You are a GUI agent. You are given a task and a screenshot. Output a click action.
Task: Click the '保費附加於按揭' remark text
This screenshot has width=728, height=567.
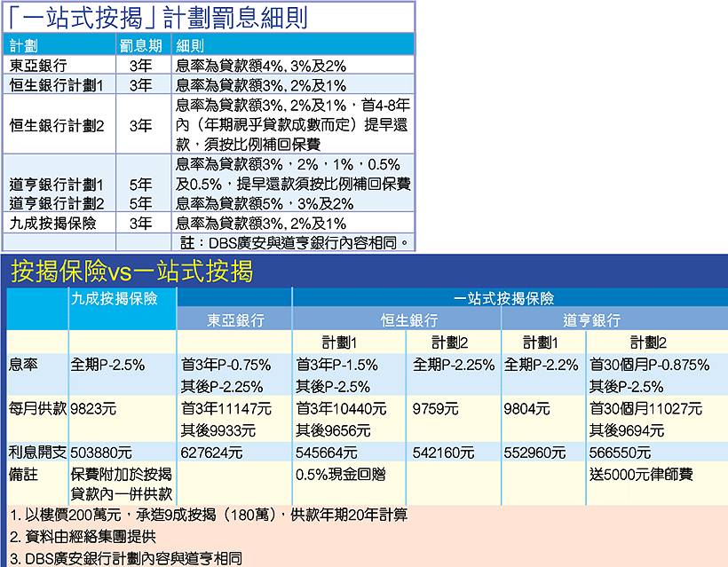tap(121, 474)
